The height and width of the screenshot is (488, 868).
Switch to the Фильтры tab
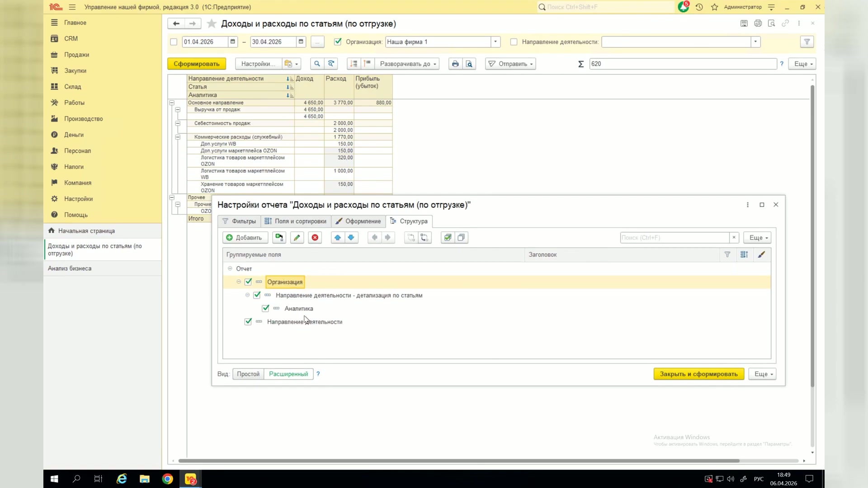(x=239, y=221)
